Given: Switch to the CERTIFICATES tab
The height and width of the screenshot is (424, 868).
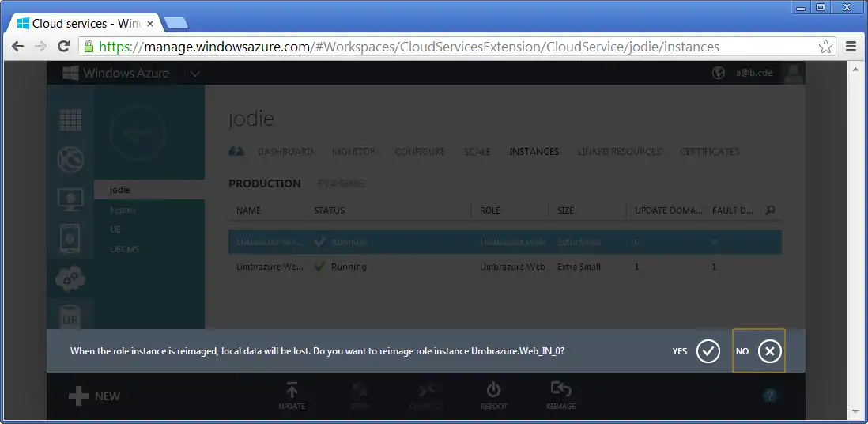Looking at the screenshot, I should (x=710, y=151).
